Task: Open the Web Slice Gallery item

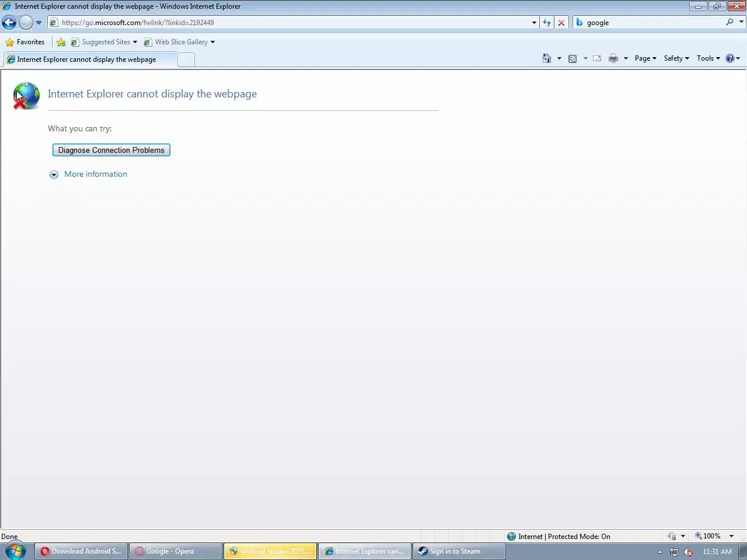Action: (x=179, y=42)
